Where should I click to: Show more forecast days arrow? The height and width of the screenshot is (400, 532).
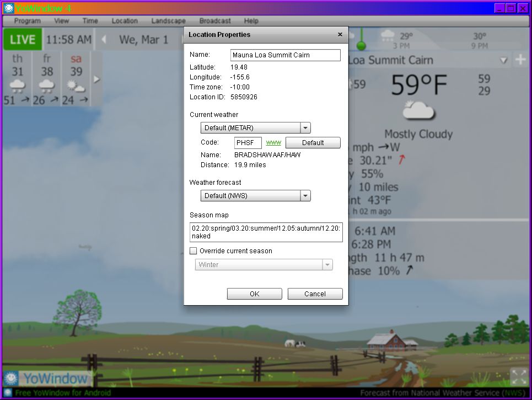[x=96, y=79]
